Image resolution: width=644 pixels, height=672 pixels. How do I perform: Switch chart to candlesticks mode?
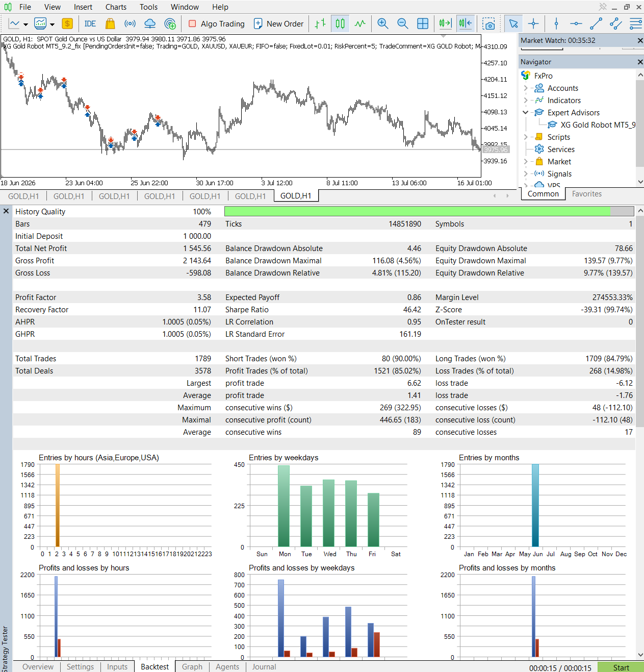(340, 23)
